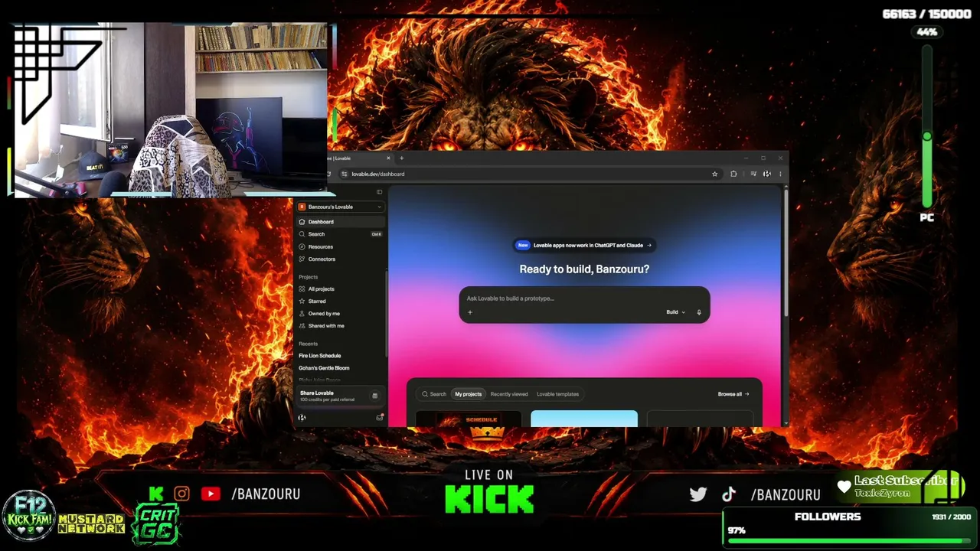Click the "Ready to build, Banzouru?" heading
The image size is (980, 551).
coord(584,269)
